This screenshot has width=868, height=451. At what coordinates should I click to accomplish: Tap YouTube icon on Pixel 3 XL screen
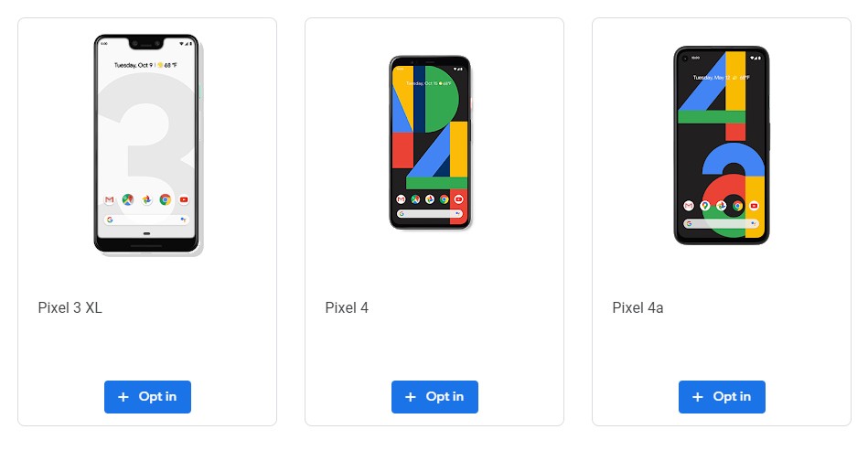pyautogui.click(x=184, y=199)
